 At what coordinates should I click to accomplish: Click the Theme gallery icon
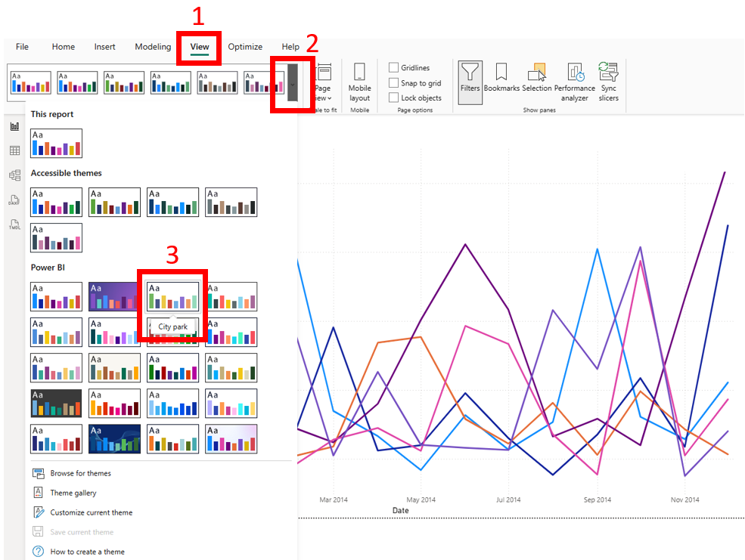point(38,493)
